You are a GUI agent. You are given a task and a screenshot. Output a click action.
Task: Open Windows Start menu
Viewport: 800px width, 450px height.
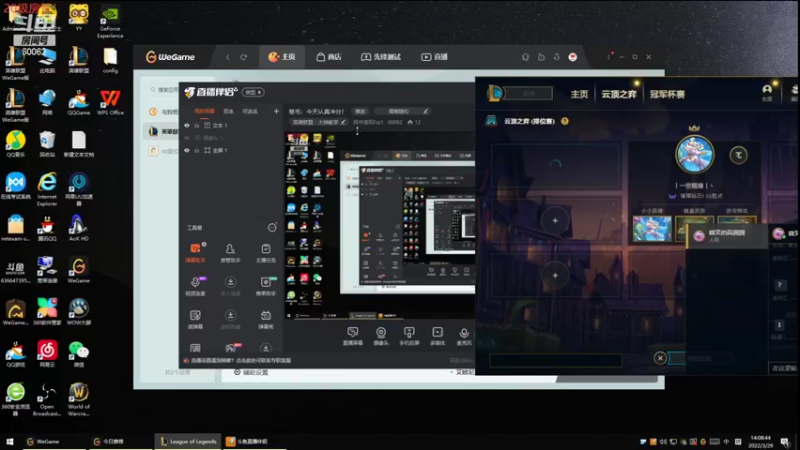(x=9, y=441)
